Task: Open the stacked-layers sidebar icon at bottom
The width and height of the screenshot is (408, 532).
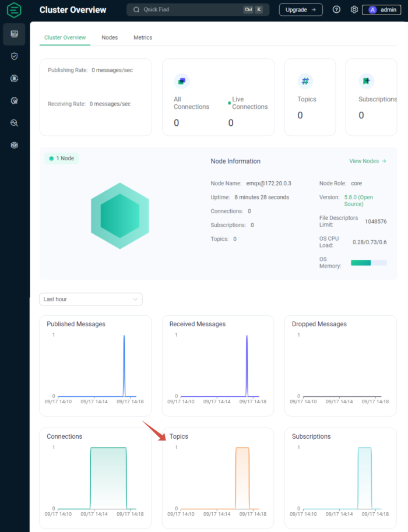Action: click(x=14, y=145)
